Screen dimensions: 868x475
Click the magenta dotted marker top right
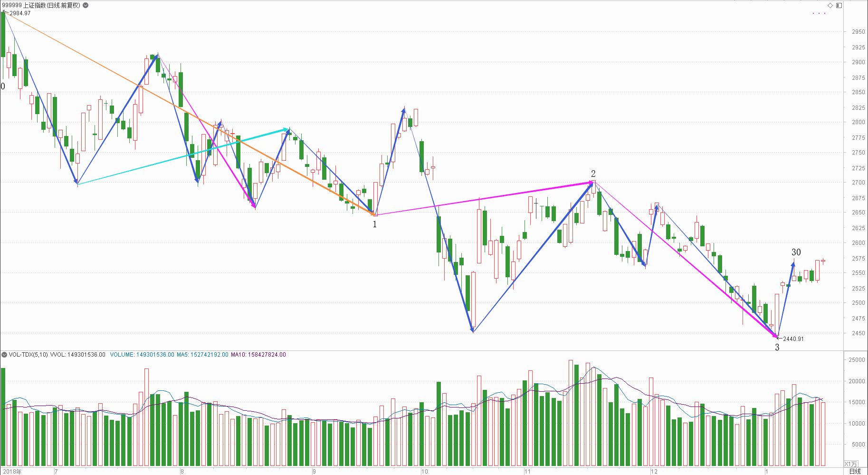point(819,13)
